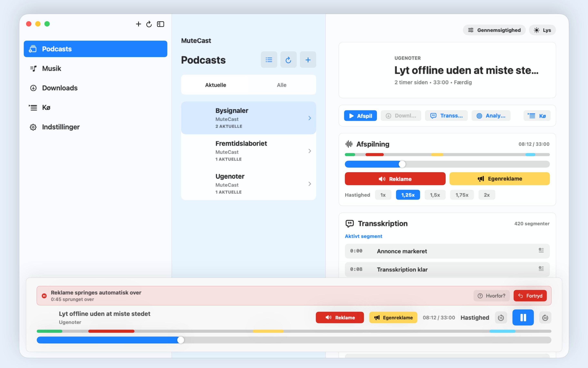The width and height of the screenshot is (588, 368).
Task: Mark Egenreklame in the Afspilning panel
Action: click(500, 179)
